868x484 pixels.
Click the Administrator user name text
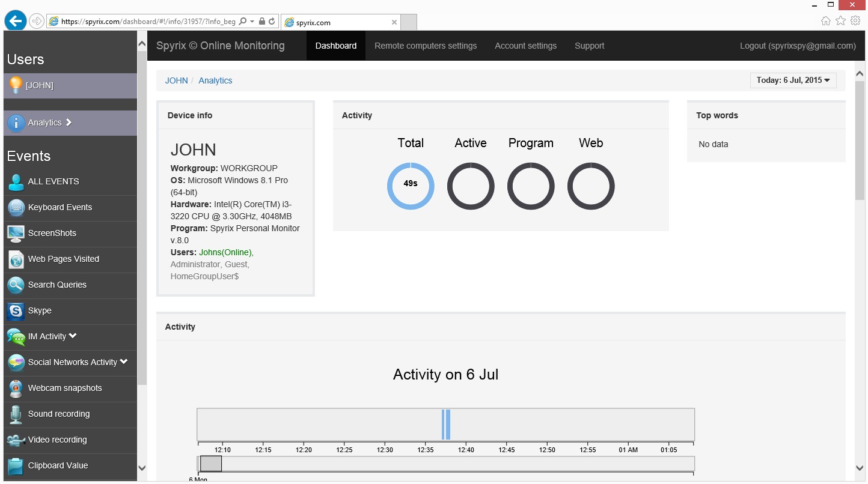point(195,264)
